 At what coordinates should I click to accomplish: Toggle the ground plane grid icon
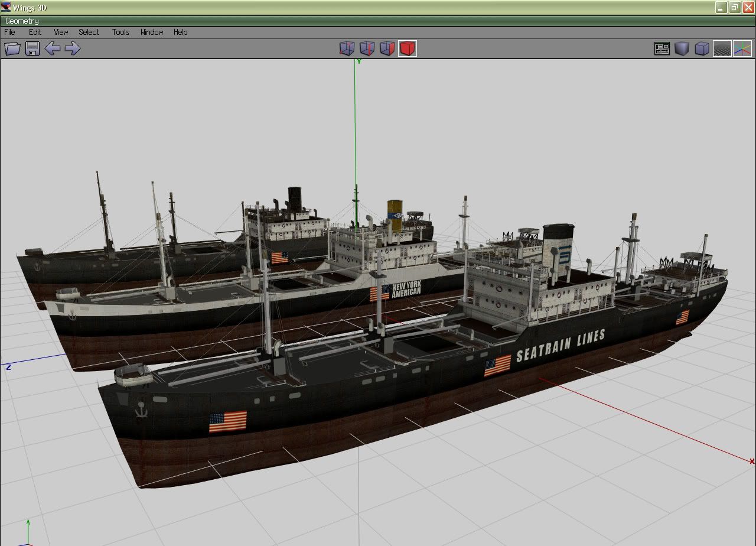tap(722, 48)
